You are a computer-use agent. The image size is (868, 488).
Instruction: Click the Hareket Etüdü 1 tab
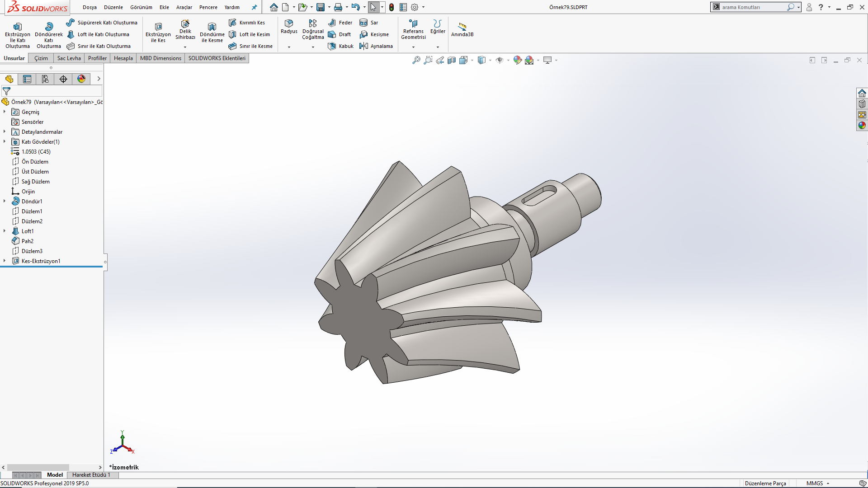coord(91,475)
